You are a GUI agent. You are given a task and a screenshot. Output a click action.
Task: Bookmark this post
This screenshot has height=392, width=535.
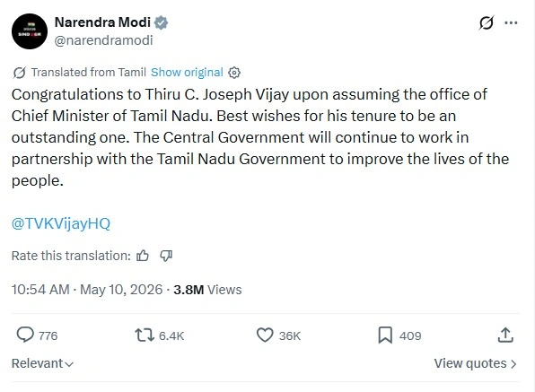point(385,335)
